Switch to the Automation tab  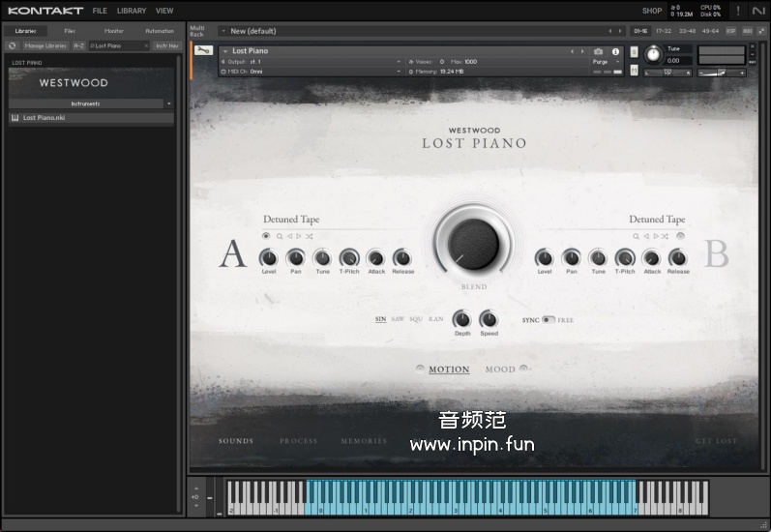point(160,31)
